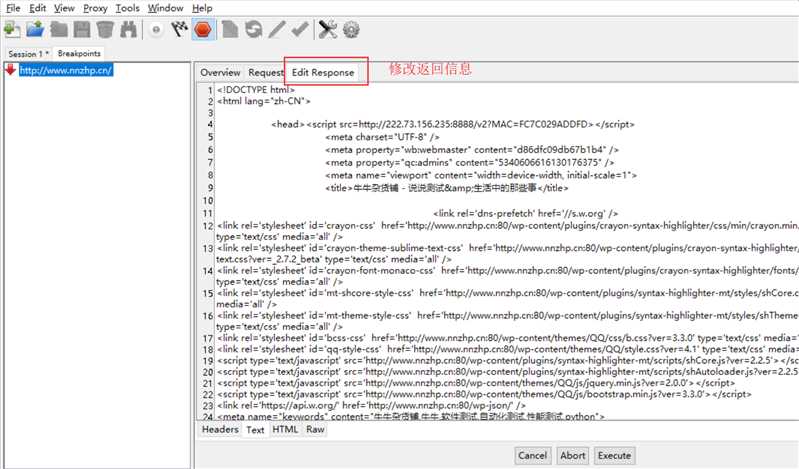
Task: Click the mt-theme-style-css line
Action: click(508, 320)
